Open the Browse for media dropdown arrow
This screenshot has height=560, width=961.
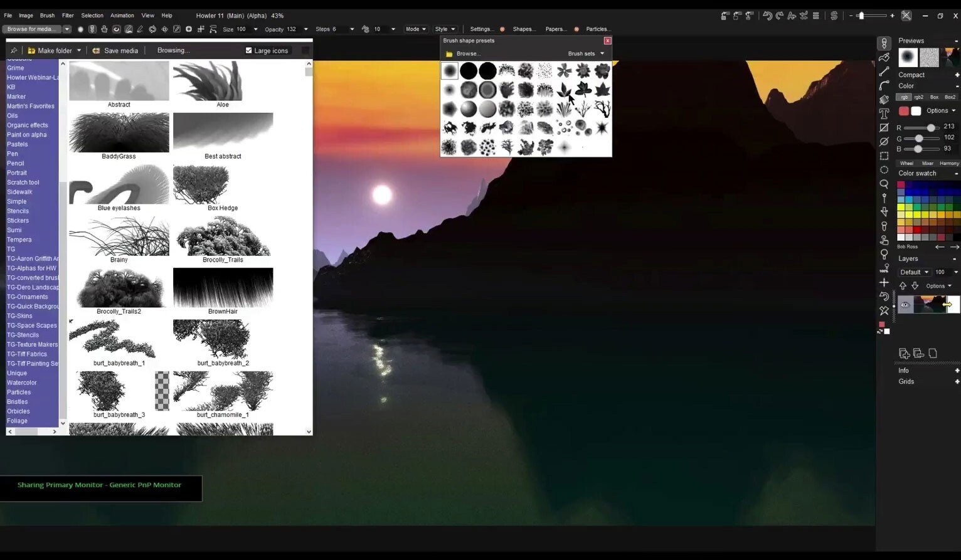click(66, 29)
